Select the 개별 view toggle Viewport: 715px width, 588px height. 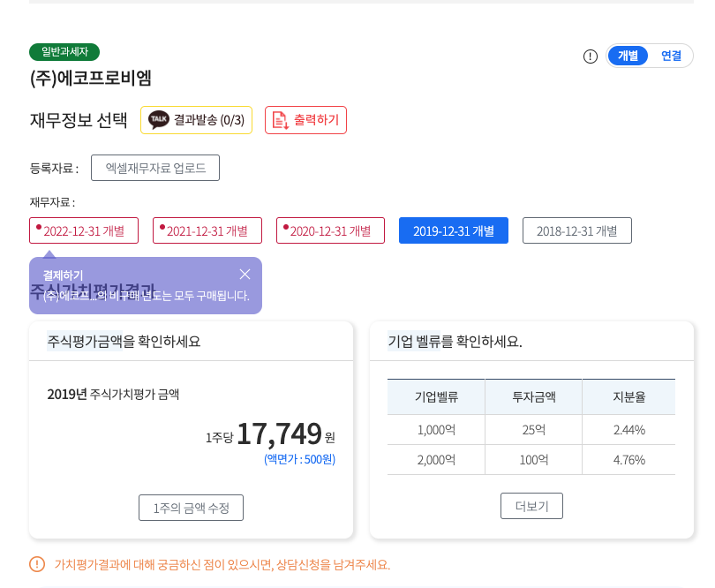pyautogui.click(x=627, y=55)
